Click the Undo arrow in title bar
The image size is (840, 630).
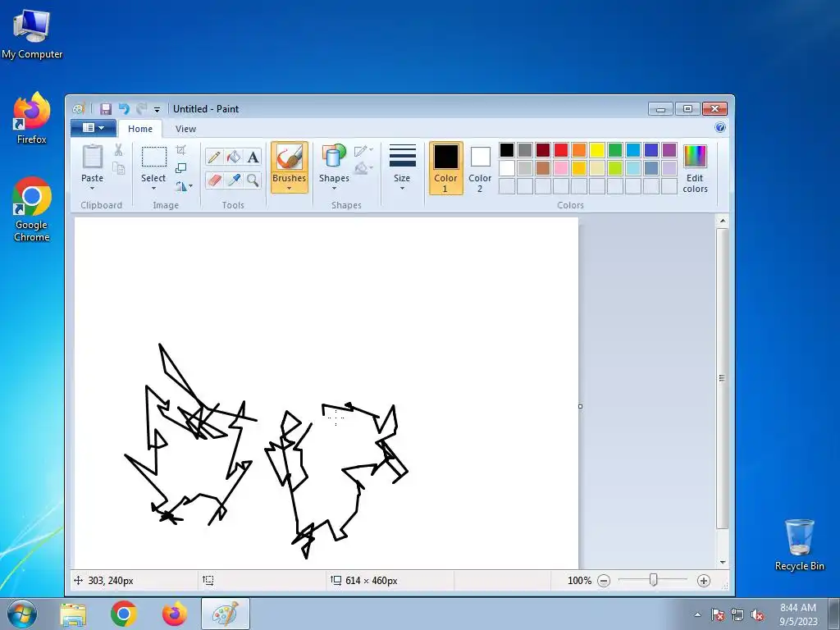(124, 109)
